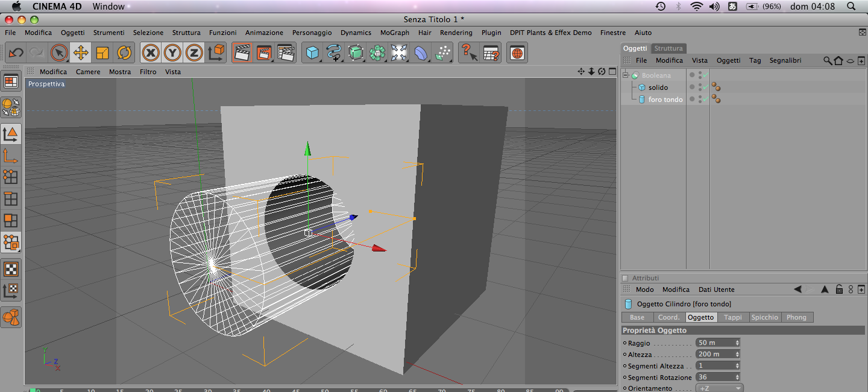Toggle the Attributes lock icon
The height and width of the screenshot is (392, 868).
(x=839, y=289)
